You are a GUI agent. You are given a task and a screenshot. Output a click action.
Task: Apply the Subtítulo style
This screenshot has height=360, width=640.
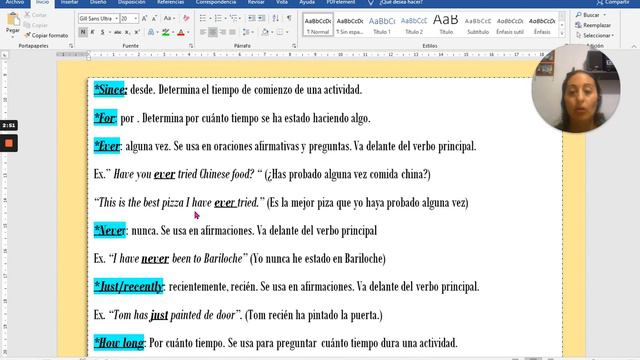[478, 24]
